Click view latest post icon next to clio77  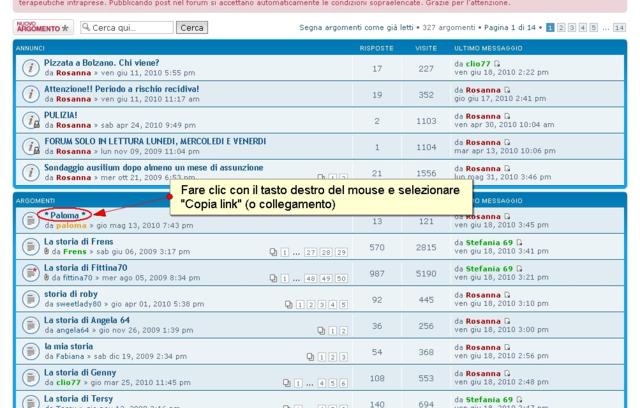(x=497, y=64)
